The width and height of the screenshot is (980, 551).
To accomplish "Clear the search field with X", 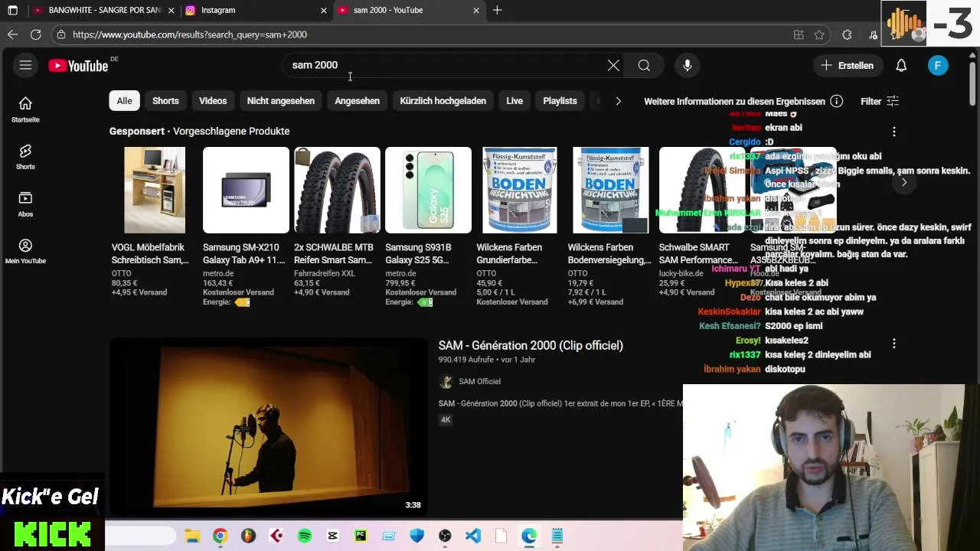I will (613, 66).
